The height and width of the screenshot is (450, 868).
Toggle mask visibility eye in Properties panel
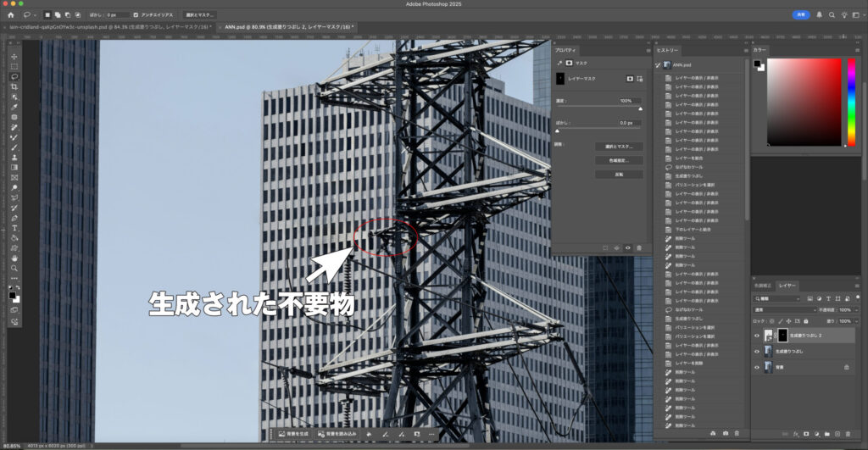tap(628, 248)
